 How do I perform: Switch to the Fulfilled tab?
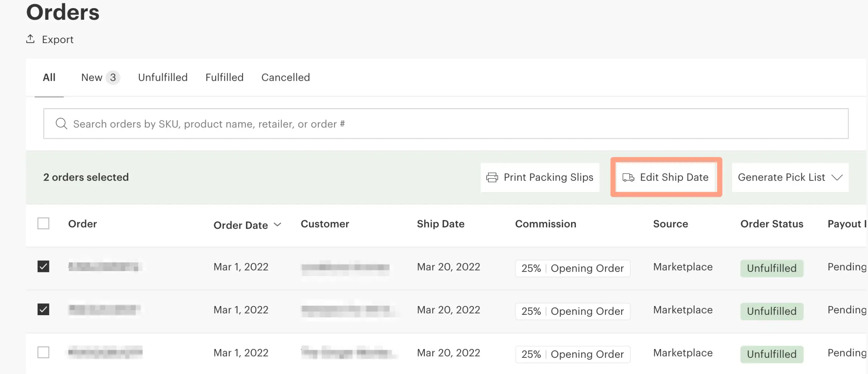(x=224, y=78)
